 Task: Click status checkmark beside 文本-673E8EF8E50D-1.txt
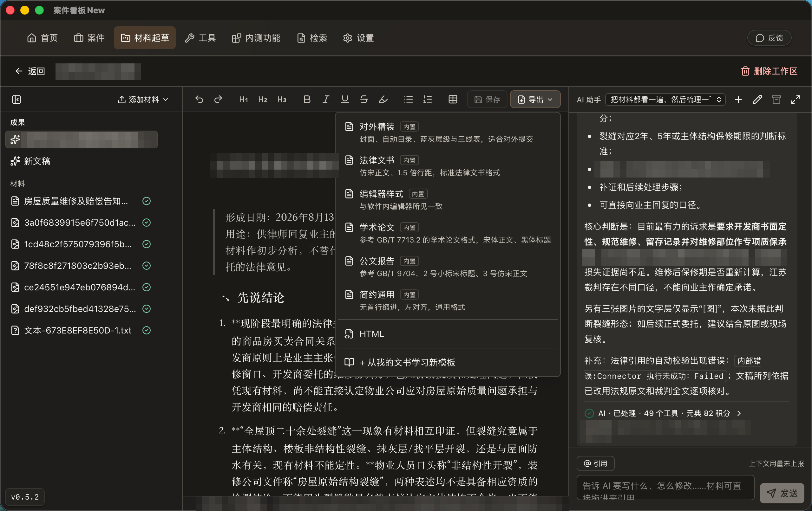coord(146,330)
